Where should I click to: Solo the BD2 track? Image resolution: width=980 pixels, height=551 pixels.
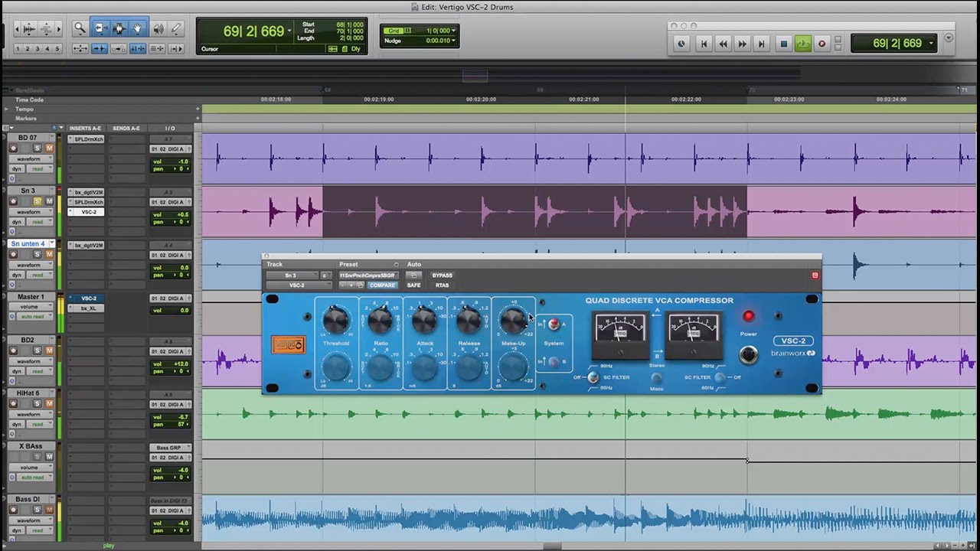coord(38,350)
